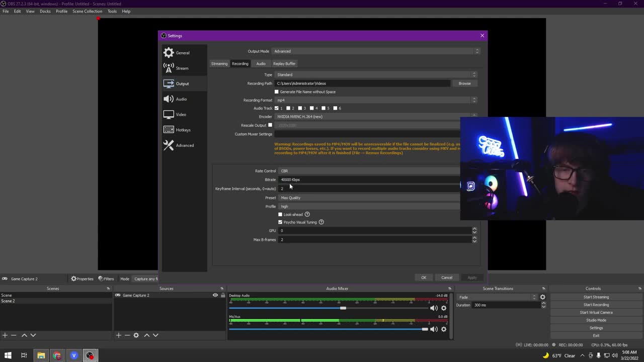
Task: Open the Encoder dropdown
Action: click(x=367, y=117)
